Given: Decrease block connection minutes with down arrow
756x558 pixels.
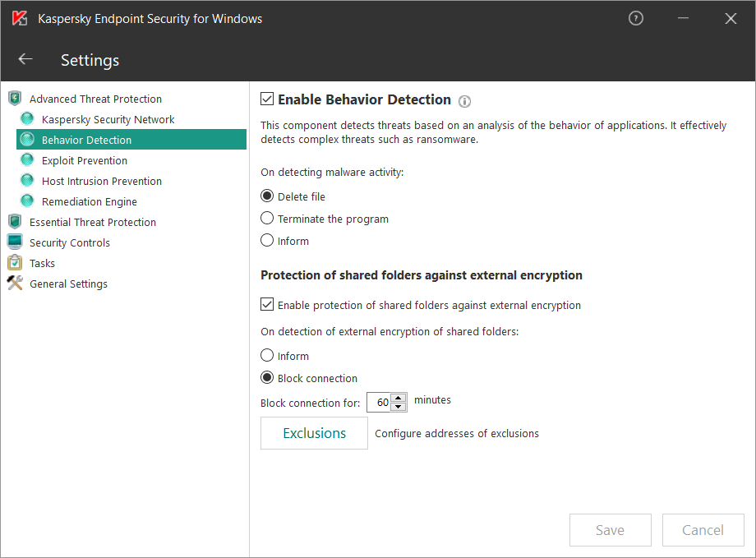Looking at the screenshot, I should click(x=398, y=407).
